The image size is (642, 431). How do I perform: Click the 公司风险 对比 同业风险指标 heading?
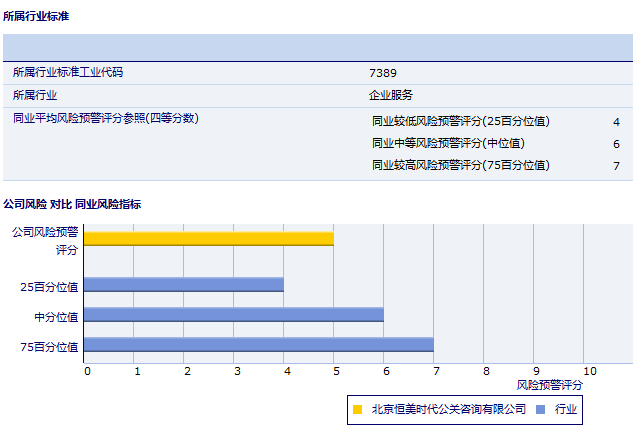click(72, 204)
